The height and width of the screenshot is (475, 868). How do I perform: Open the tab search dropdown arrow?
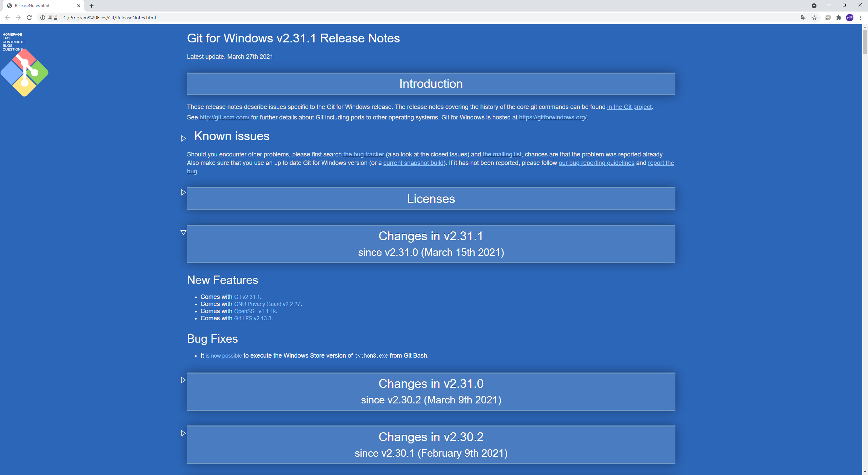tap(814, 5)
